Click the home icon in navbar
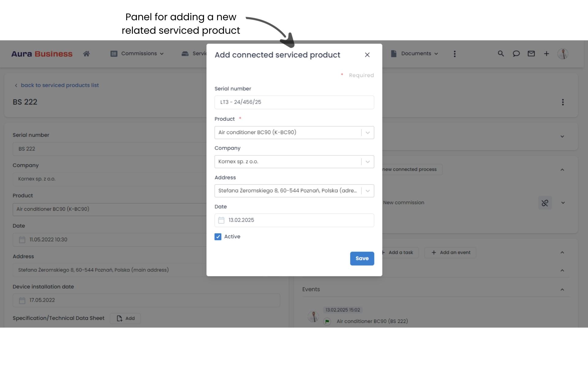This screenshot has height=368, width=588. pyautogui.click(x=86, y=54)
